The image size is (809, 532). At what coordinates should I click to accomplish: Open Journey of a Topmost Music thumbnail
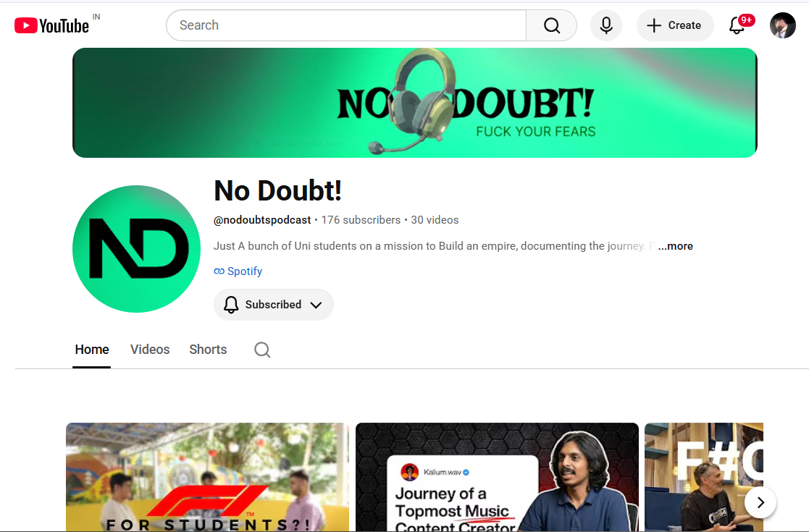click(x=497, y=477)
